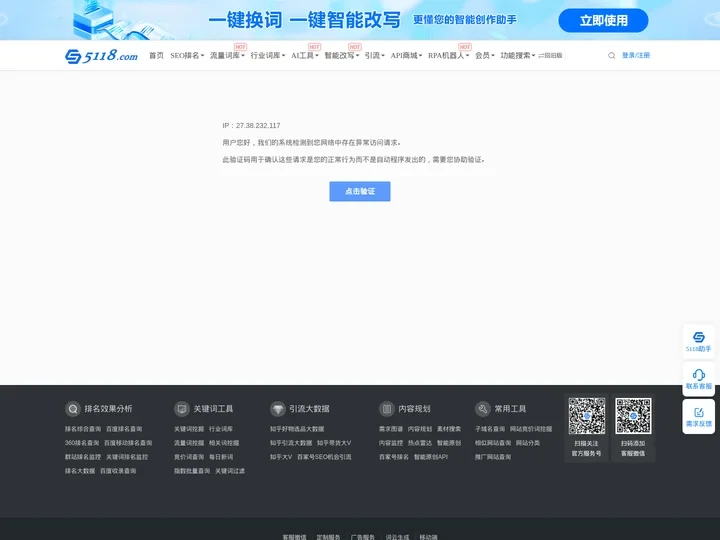Open the 子域名查询 footer link
Image resolution: width=720 pixels, height=540 pixels.
(490, 429)
